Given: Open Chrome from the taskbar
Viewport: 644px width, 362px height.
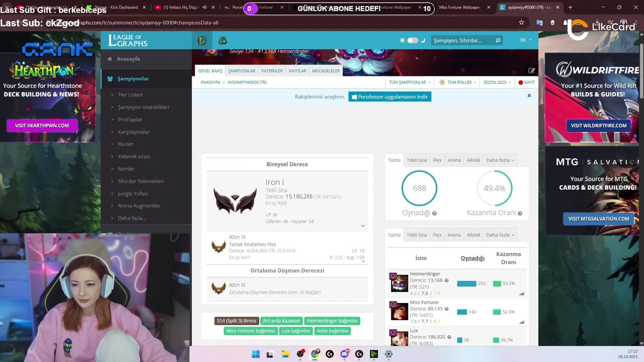Looking at the screenshot, I should (315, 354).
